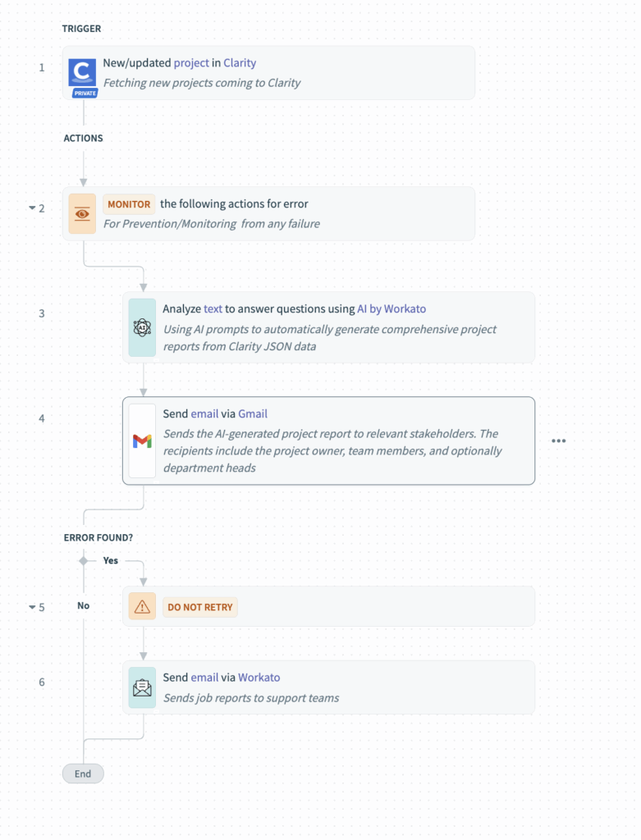Open the "Clarity" link in trigger
Image resolution: width=641 pixels, height=840 pixels.
click(x=240, y=63)
